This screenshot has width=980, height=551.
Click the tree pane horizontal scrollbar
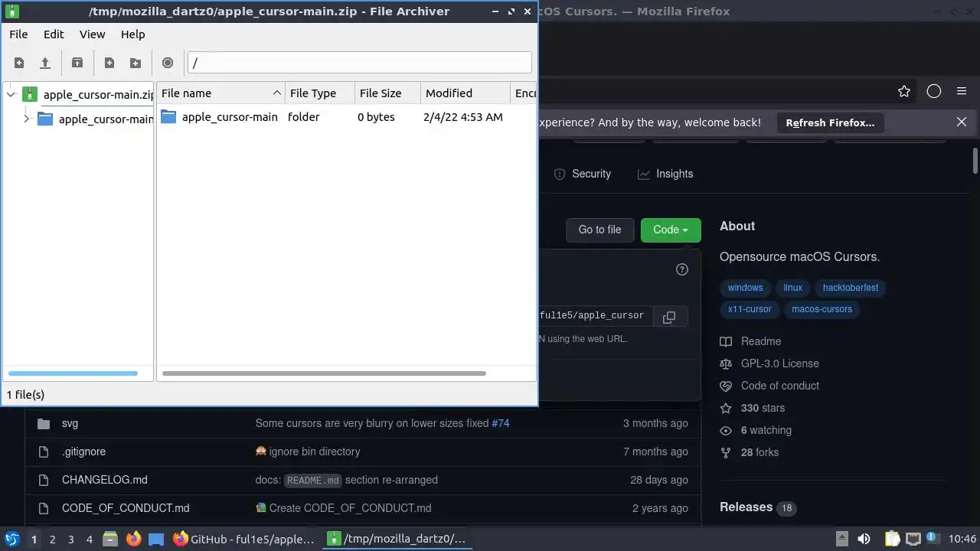(73, 373)
